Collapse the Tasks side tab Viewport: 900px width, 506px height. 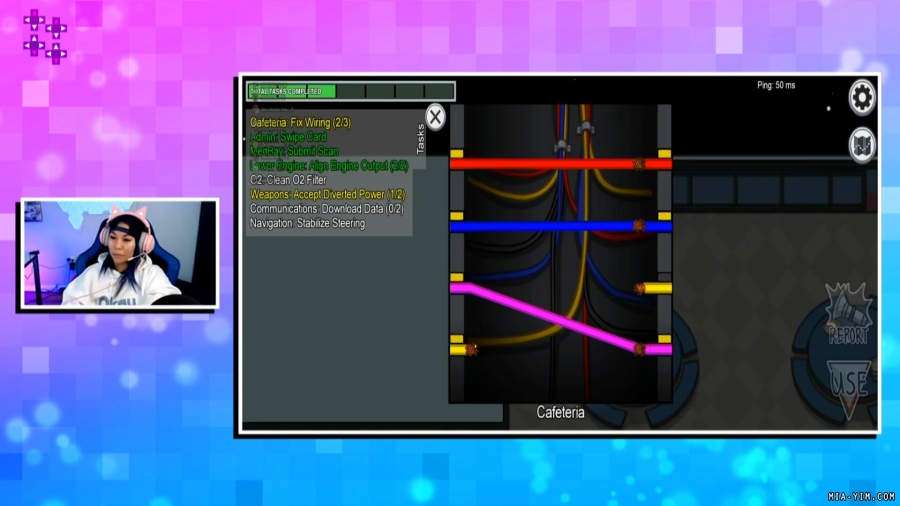click(x=420, y=139)
